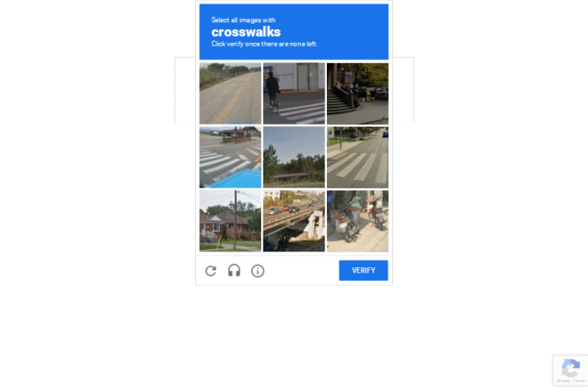
Task: Select the tile with parked motorcycles
Action: tap(358, 221)
